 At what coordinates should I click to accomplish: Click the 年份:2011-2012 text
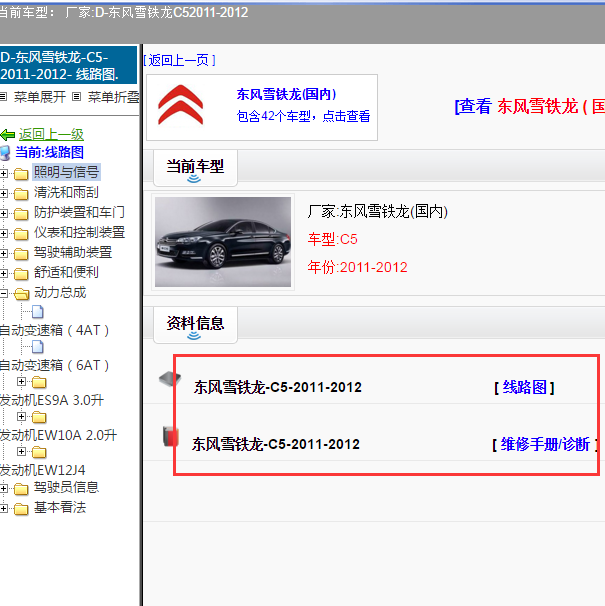[x=358, y=267]
